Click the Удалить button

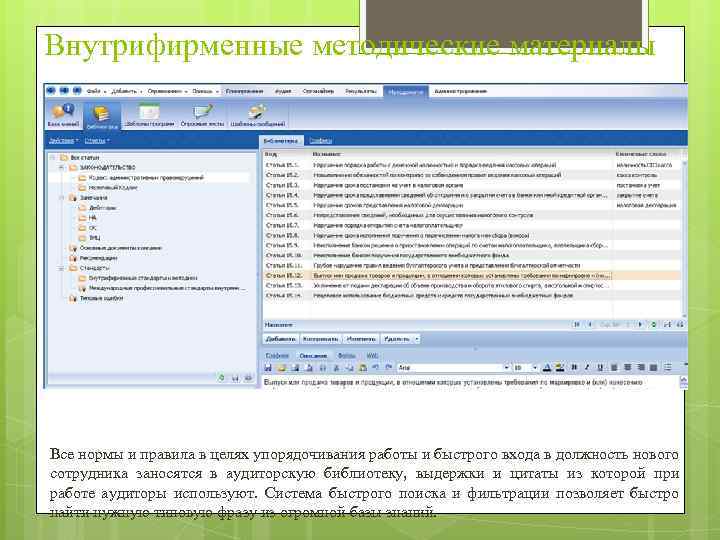(x=397, y=339)
